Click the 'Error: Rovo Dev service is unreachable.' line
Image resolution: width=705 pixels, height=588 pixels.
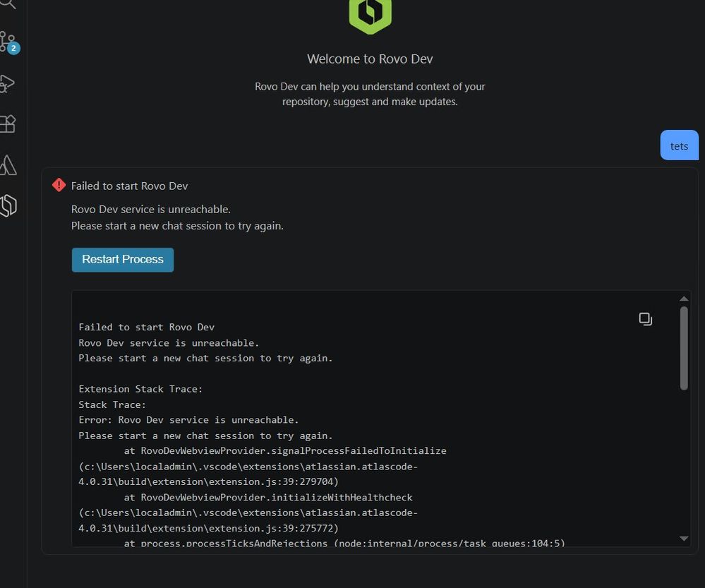tap(188, 420)
